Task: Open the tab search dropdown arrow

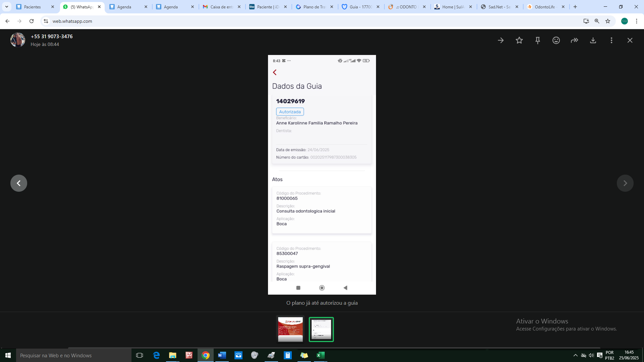Action: pos(6,7)
